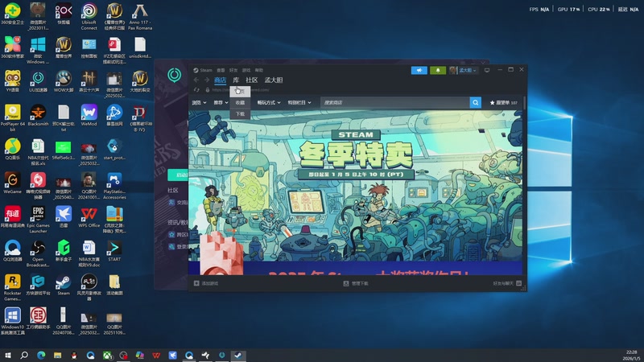This screenshot has height=362, width=644.
Task: Go forward in Steam navigation
Action: point(207,80)
